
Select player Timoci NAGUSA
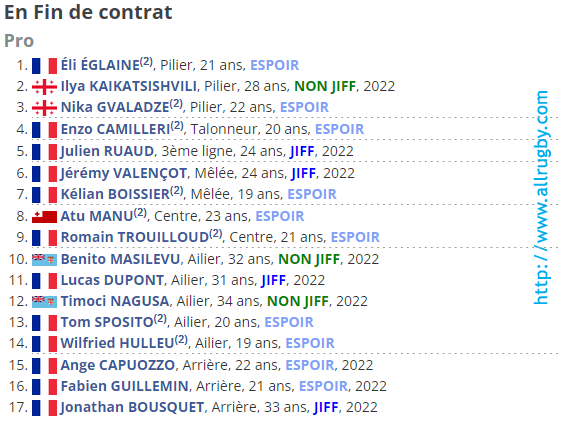[115, 301]
